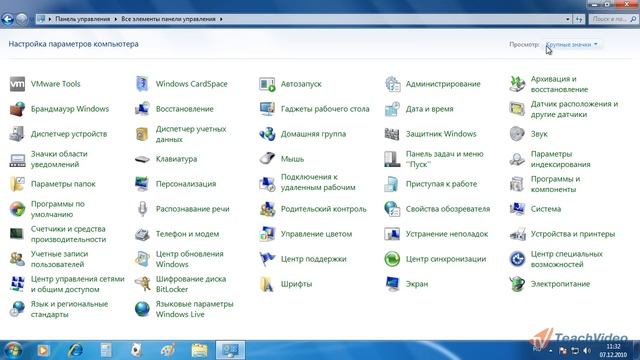Click Защитник Windows icon

pos(392,134)
